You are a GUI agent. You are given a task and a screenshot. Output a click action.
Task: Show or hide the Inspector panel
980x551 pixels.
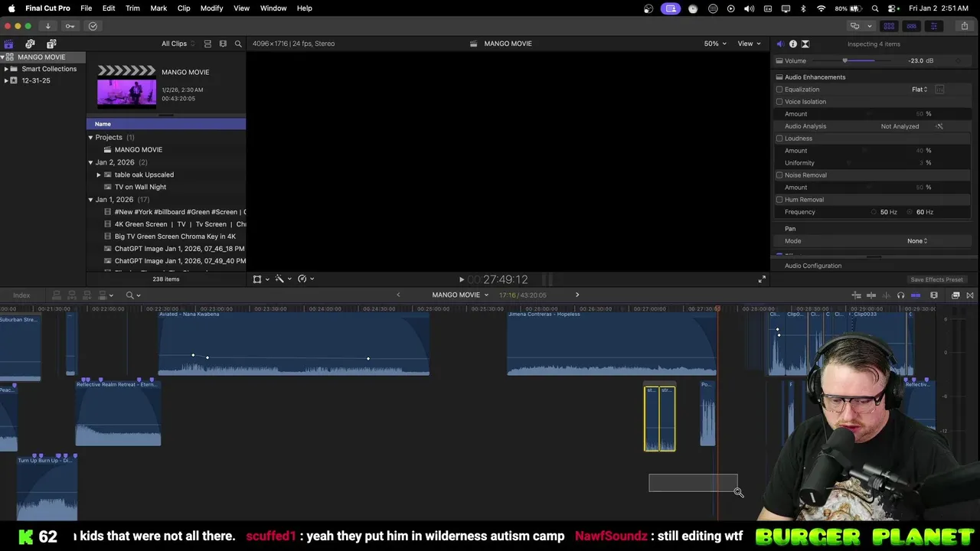point(933,26)
